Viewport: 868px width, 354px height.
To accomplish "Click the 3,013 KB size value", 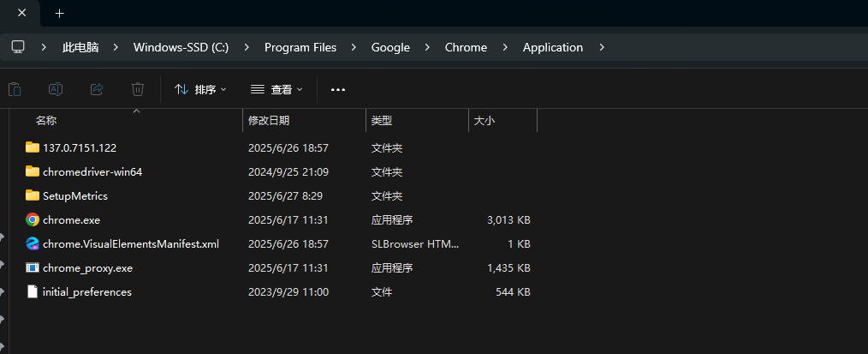I will coord(508,220).
